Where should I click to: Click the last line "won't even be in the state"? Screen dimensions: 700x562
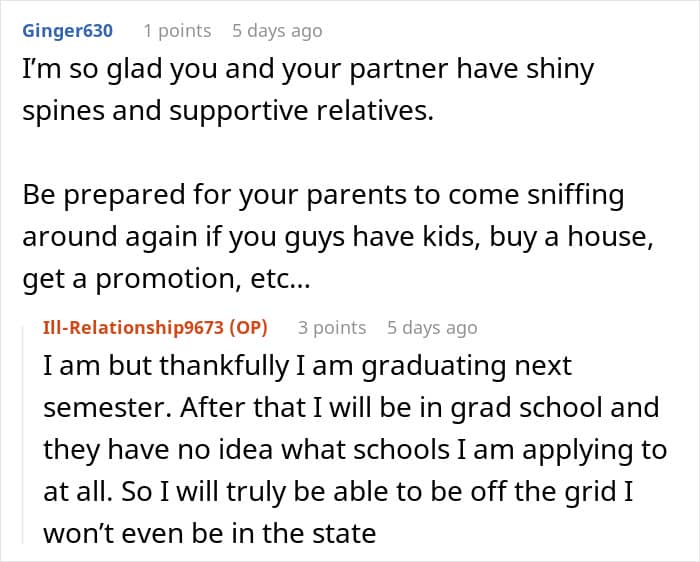click(x=210, y=533)
